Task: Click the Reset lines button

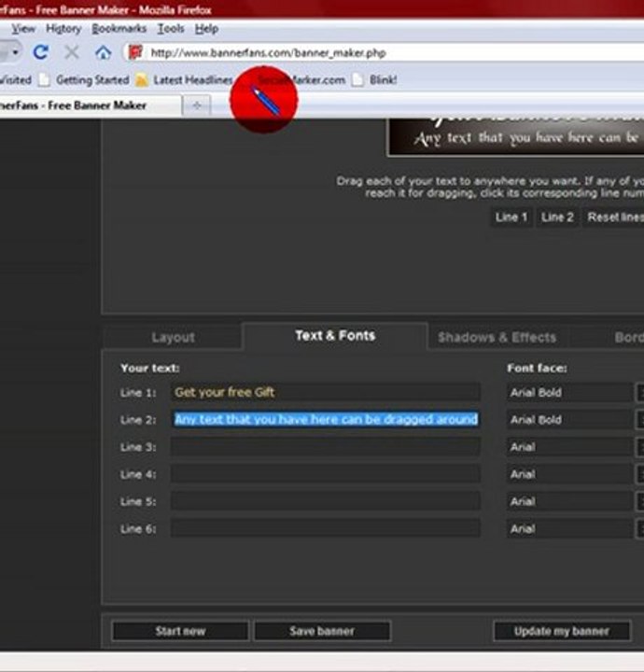Action: coord(613,217)
